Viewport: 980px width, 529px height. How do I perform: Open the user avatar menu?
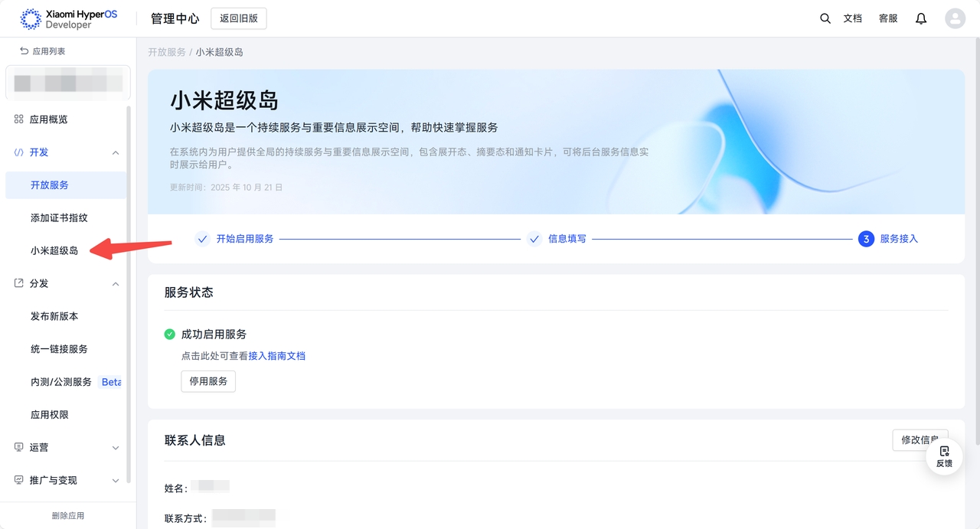point(955,18)
